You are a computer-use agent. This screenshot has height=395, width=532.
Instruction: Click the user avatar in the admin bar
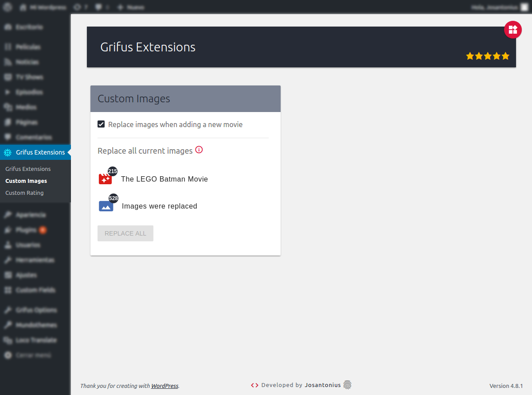(x=524, y=7)
